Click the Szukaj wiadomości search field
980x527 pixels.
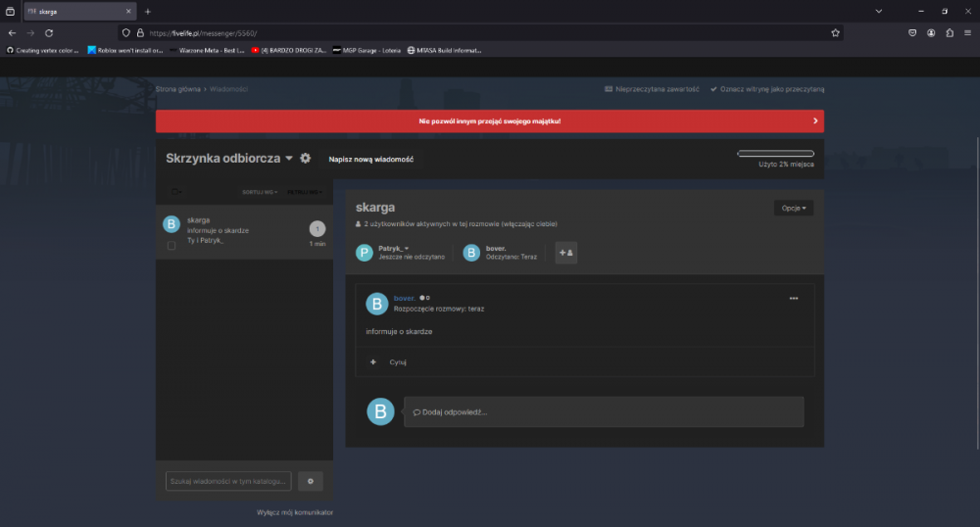click(228, 481)
